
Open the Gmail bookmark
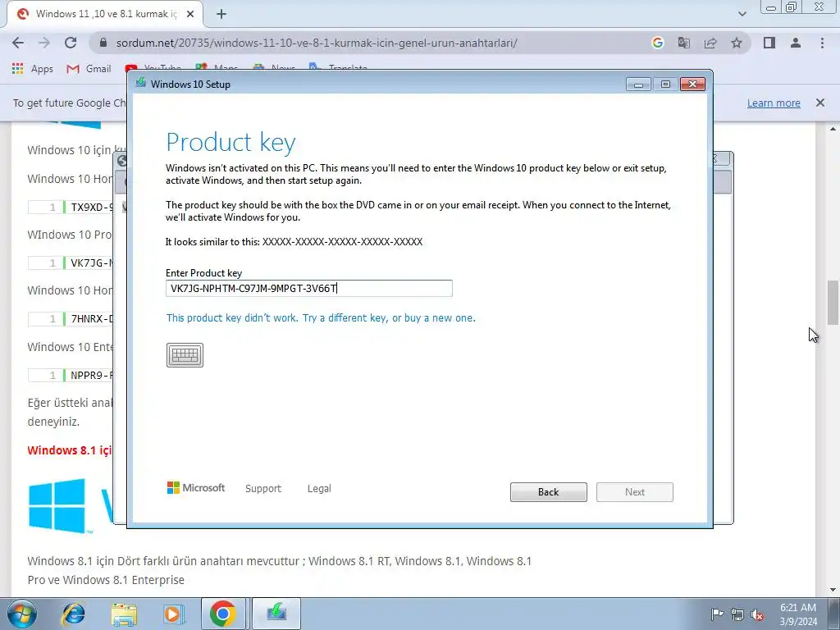89,69
